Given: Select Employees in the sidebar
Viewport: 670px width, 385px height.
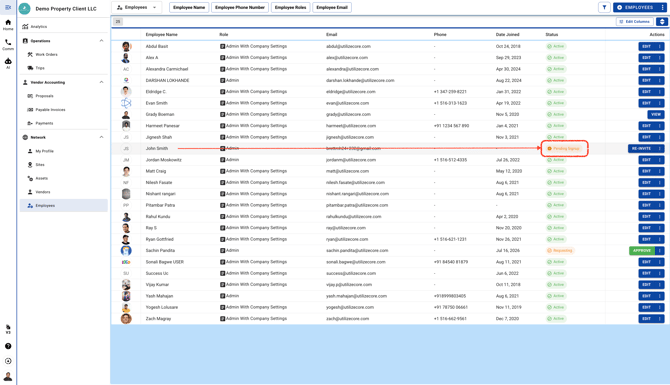Looking at the screenshot, I should click(64, 206).
